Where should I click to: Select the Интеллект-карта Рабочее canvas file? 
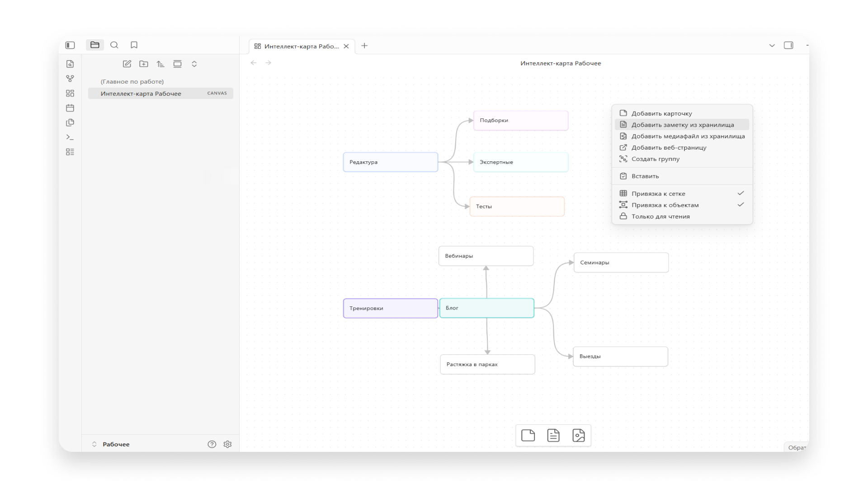pos(160,94)
